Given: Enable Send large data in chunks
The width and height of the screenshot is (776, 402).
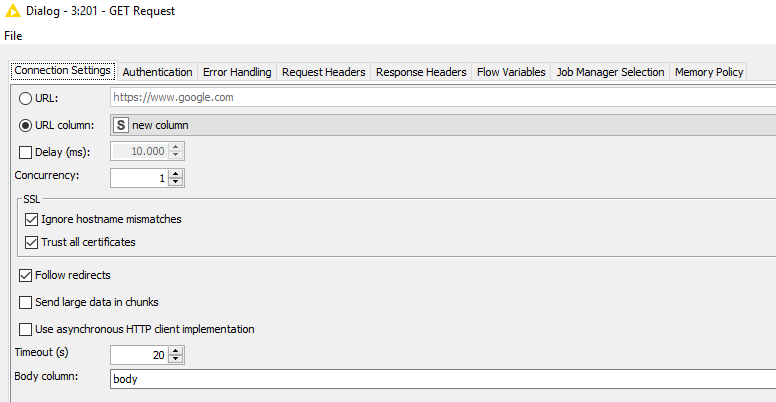Looking at the screenshot, I should coord(26,302).
